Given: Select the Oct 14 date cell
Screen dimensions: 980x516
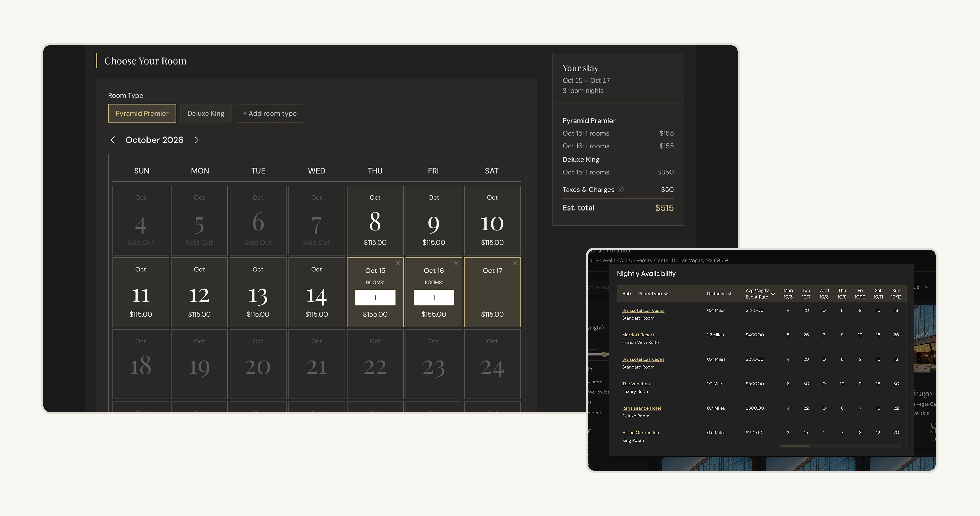Looking at the screenshot, I should (x=316, y=292).
